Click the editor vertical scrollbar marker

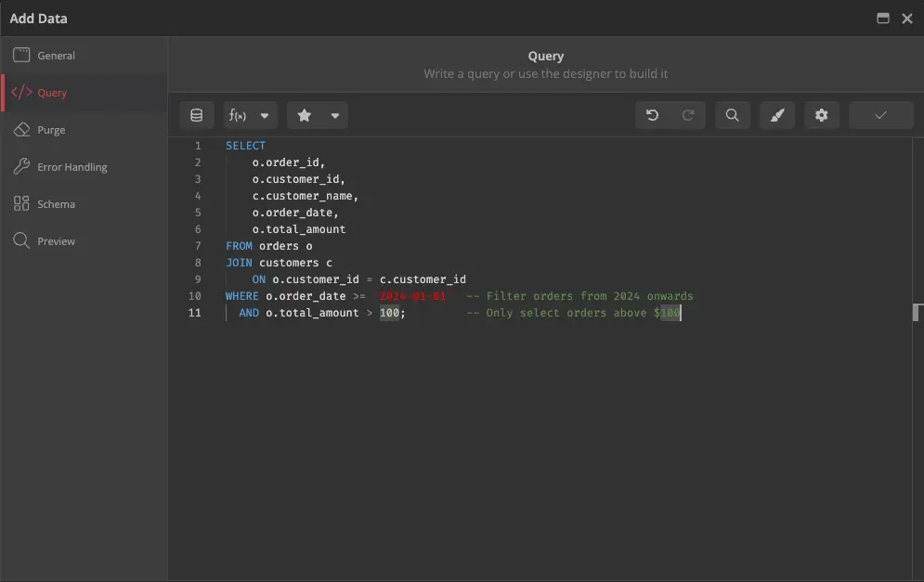(x=917, y=312)
